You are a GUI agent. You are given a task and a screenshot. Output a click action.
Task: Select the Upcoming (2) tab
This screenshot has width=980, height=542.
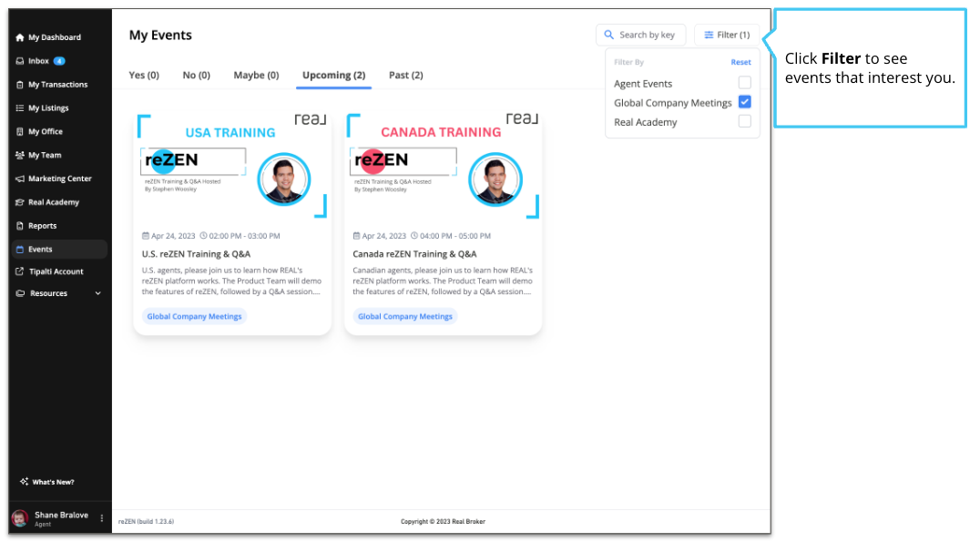pyautogui.click(x=333, y=75)
